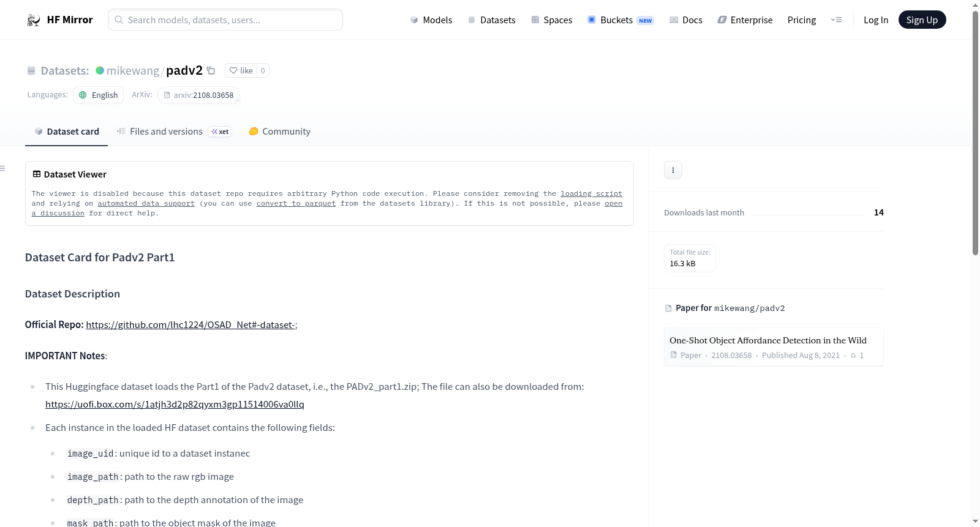The image size is (980, 527).
Task: Open Docs from top navigation
Action: pos(686,20)
